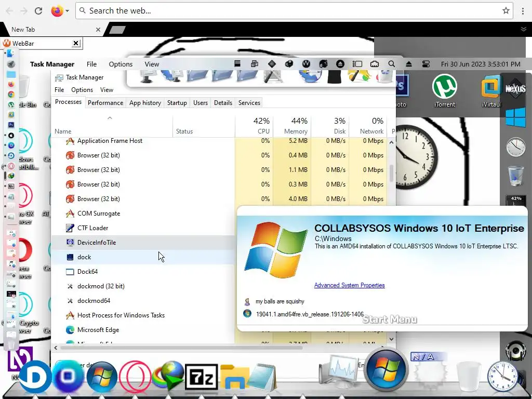Open a new browser tab

[117, 30]
